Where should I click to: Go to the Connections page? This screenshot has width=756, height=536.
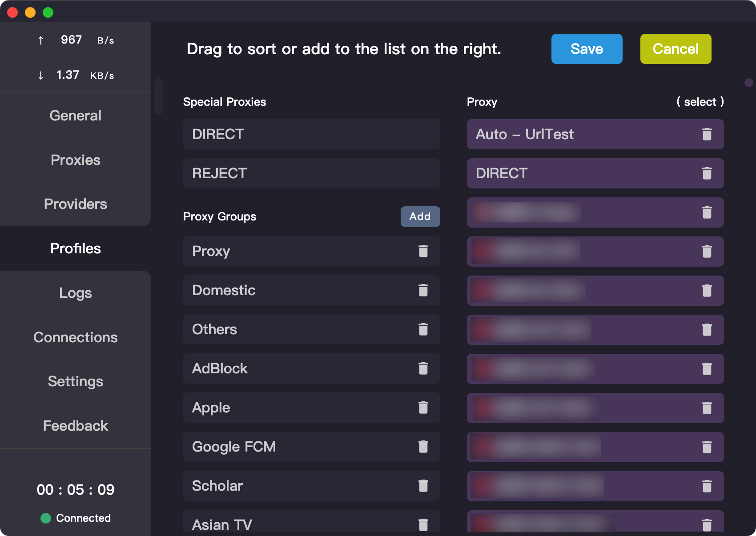coord(76,337)
